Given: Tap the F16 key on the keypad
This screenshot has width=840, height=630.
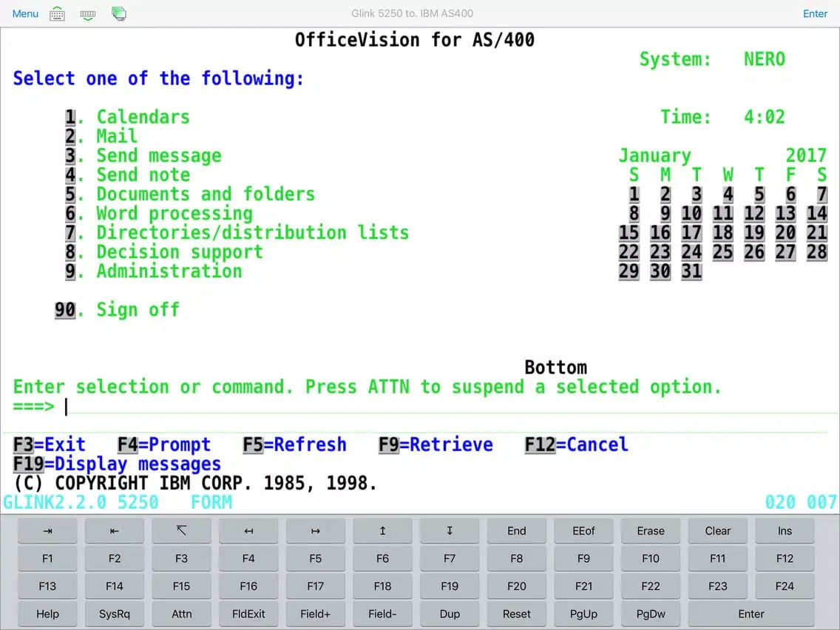Looking at the screenshot, I should pos(248,586).
